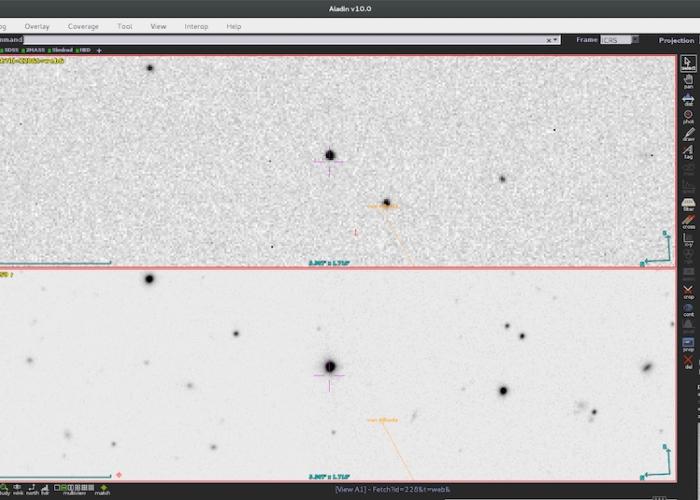Viewport: 700px width, 500px height.
Task: Open the Projection selector
Action: click(x=676, y=40)
